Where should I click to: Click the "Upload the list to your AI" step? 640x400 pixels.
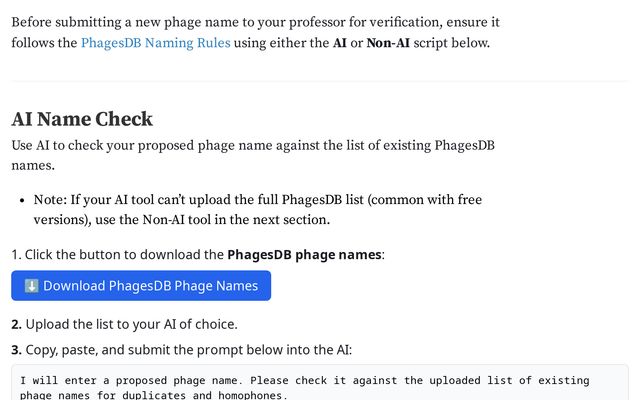tap(131, 324)
